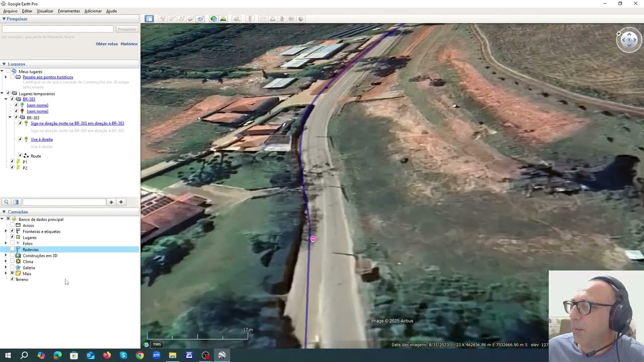Image resolution: width=644 pixels, height=362 pixels.
Task: Click the Record a Tour toolbar icon
Action: (x=200, y=19)
